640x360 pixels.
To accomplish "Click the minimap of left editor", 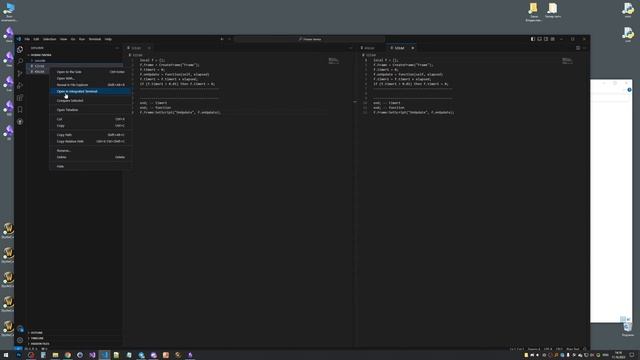I will (x=333, y=61).
